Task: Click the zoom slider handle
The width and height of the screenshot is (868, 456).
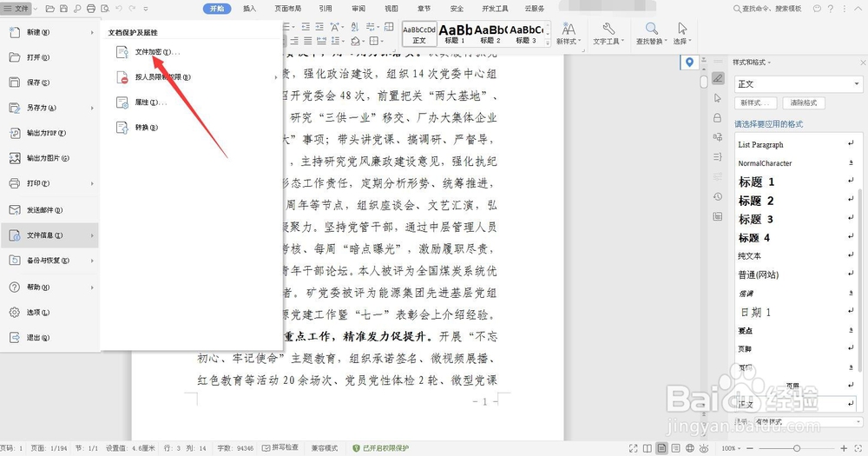Action: [797, 447]
